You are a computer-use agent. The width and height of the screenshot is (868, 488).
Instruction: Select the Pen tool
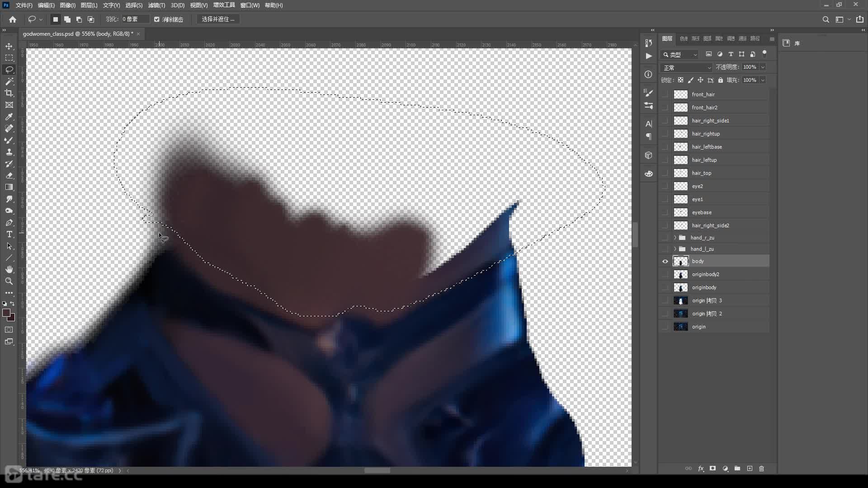coord(9,222)
